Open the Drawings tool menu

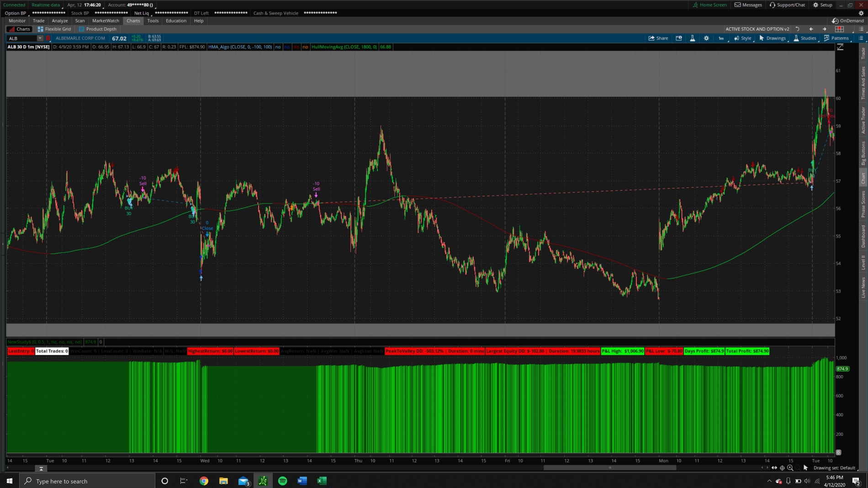(773, 38)
